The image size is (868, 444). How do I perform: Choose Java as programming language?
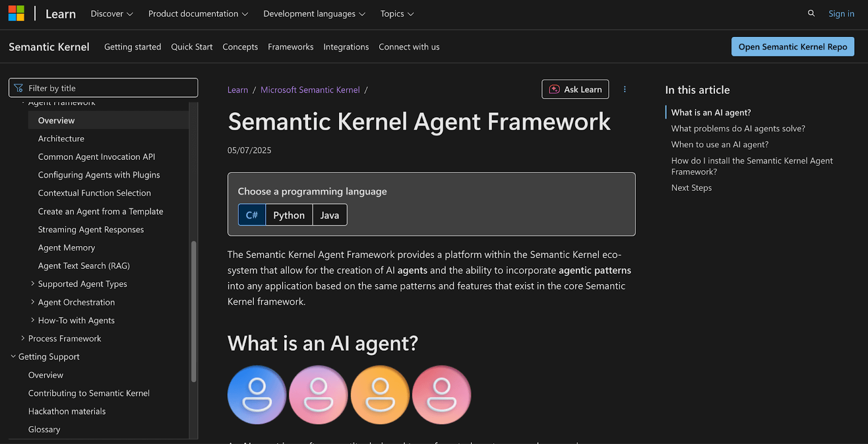[329, 215]
